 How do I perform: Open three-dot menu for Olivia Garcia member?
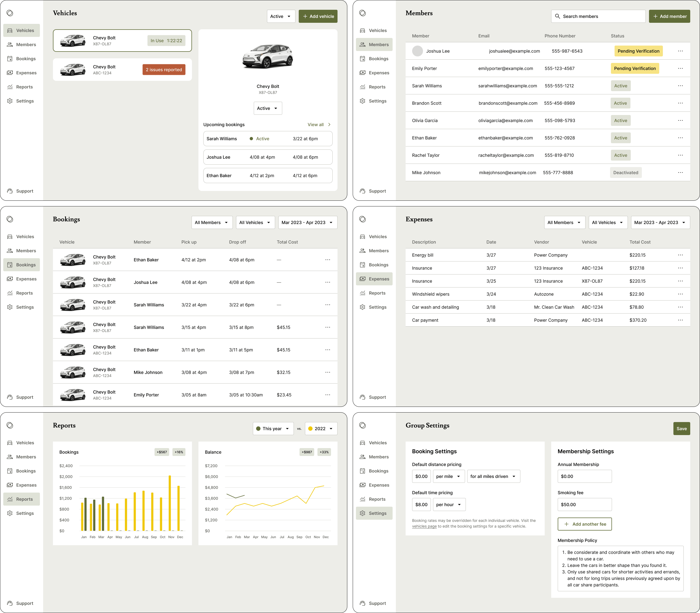coord(680,120)
